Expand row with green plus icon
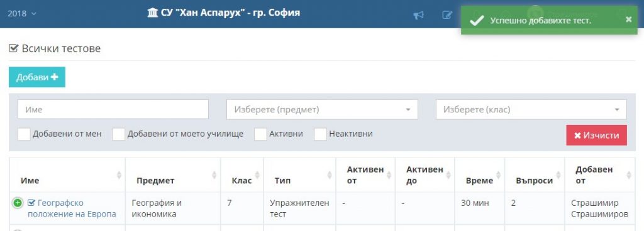The image size is (644, 231). (x=17, y=203)
